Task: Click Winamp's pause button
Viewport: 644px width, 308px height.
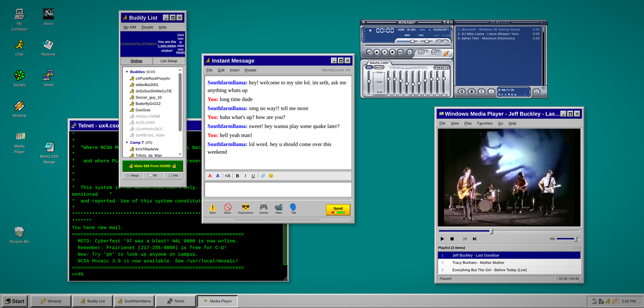Action: point(385,52)
